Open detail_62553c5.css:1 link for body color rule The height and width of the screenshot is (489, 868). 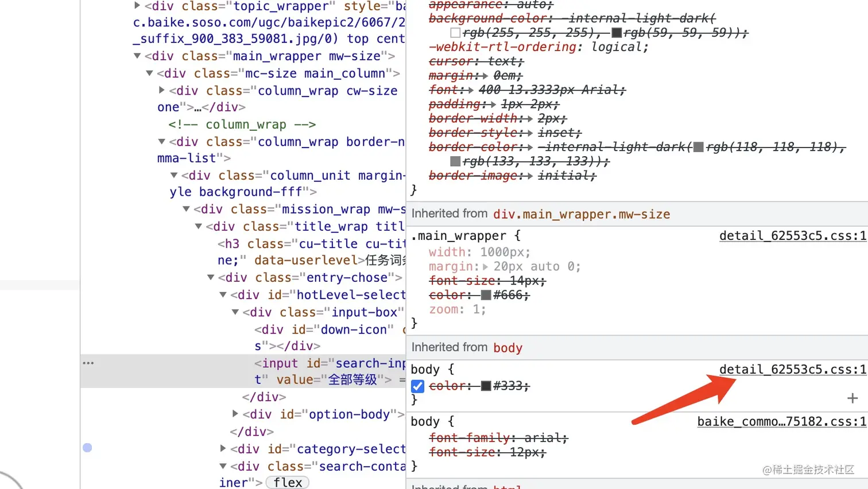tap(792, 369)
